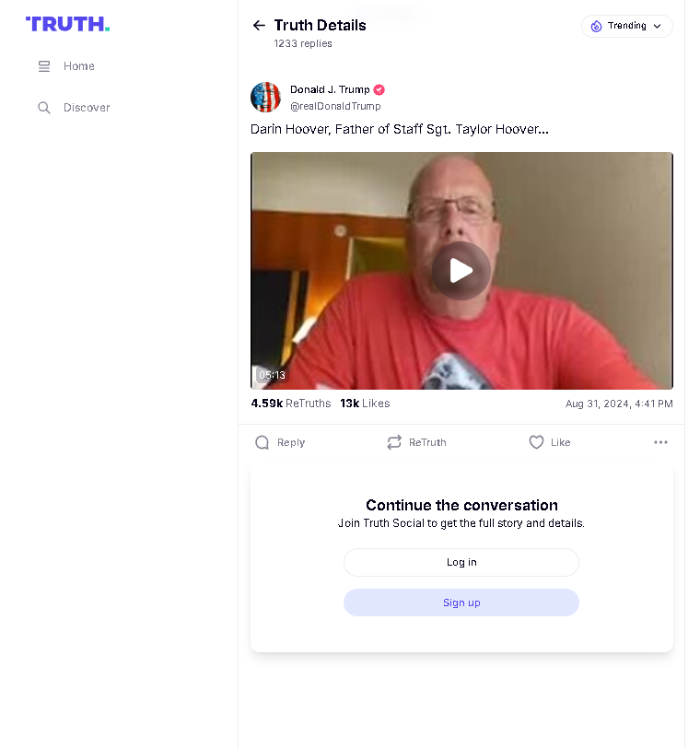The image size is (700, 749).
Task: Open the three-dot more options menu
Action: [660, 442]
